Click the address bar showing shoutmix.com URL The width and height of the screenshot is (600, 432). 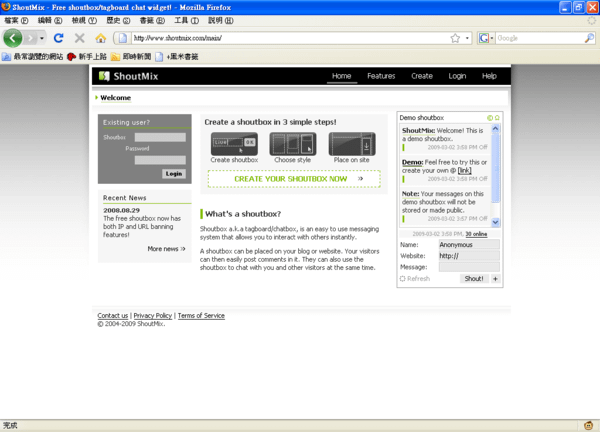(x=290, y=38)
